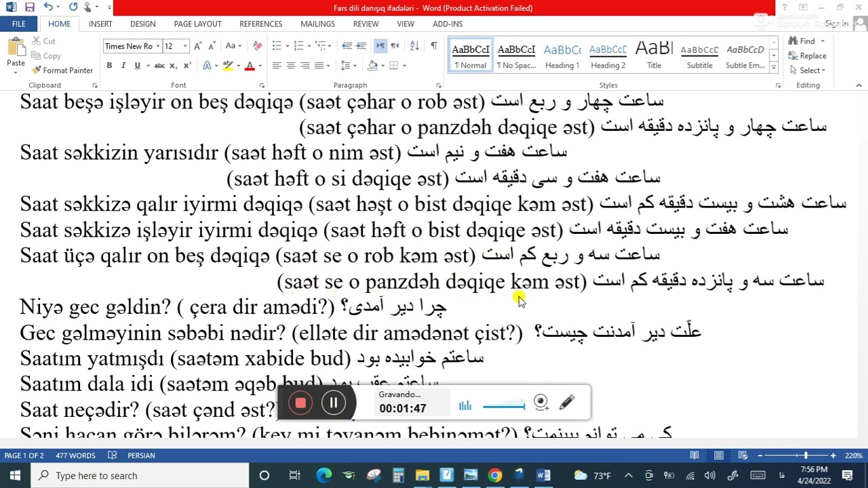Enable left-to-right text direction
The height and width of the screenshot is (488, 868).
pyautogui.click(x=380, y=46)
